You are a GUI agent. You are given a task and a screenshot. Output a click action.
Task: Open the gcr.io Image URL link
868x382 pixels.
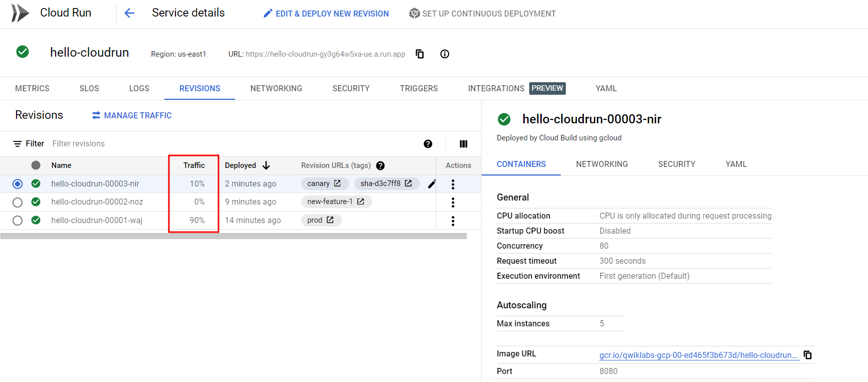[x=699, y=355]
